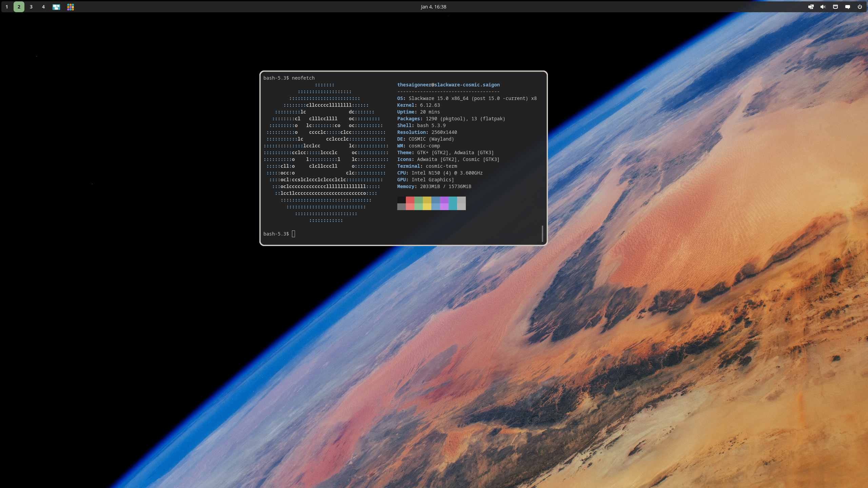Screen dimensions: 868x488
Task: Click the bottom-row yellow color block
Action: (427, 207)
